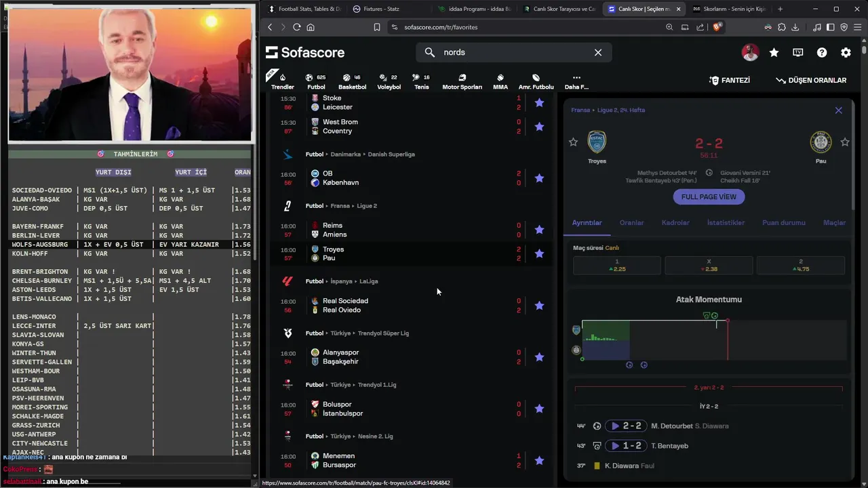The image size is (868, 488).
Task: Select the Amr. Futbolu sport icon
Action: click(x=536, y=81)
